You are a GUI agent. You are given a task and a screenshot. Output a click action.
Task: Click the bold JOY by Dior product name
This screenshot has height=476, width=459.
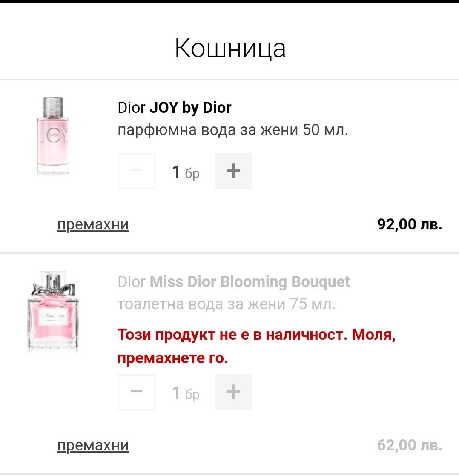click(x=190, y=108)
